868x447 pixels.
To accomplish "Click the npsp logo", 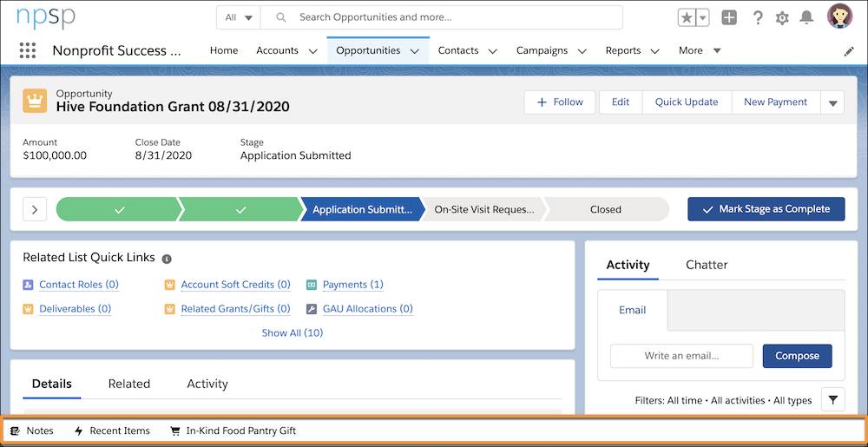I will click(45, 17).
